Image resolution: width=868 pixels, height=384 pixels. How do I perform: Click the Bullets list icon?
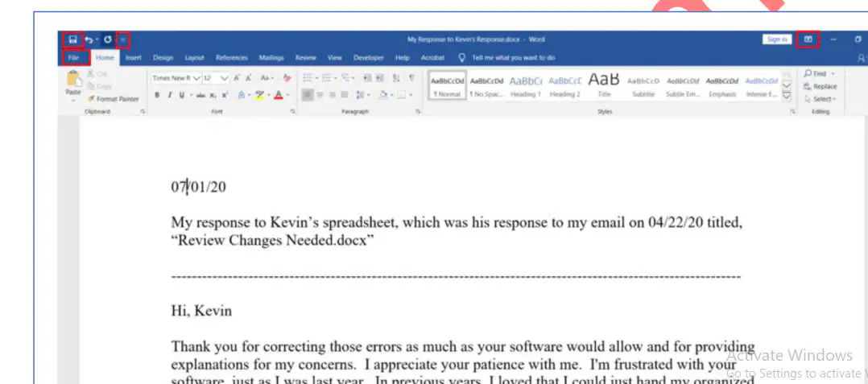click(x=308, y=79)
